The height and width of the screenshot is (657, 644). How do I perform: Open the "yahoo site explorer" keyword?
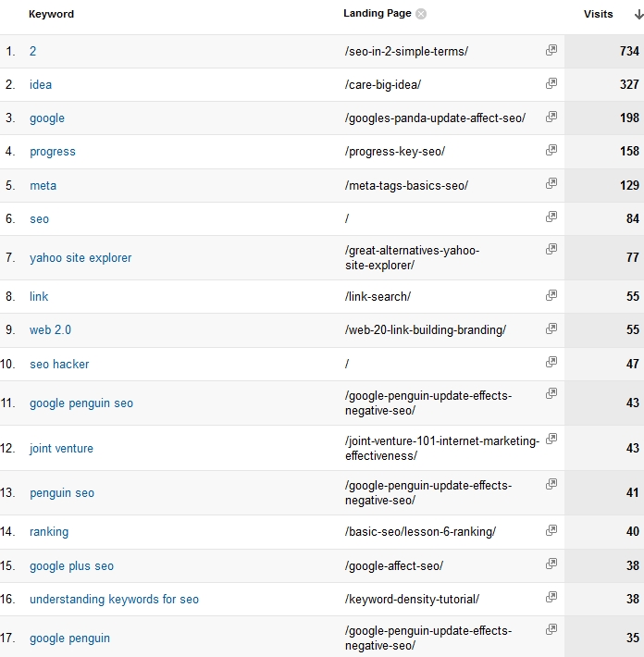[x=80, y=258]
